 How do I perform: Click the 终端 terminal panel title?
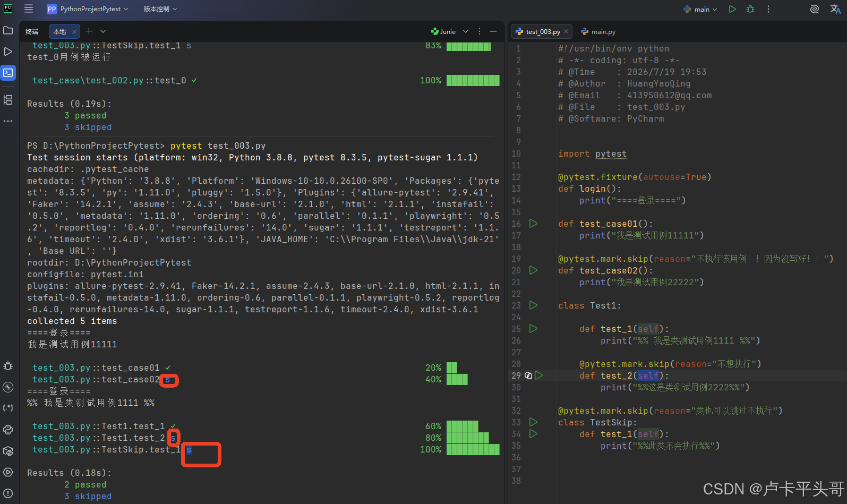[32, 32]
